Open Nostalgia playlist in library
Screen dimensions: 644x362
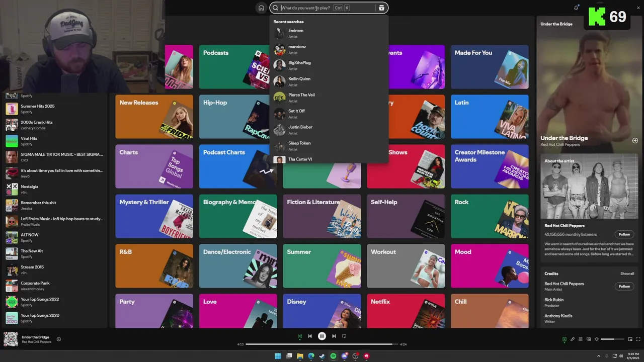tap(54, 189)
